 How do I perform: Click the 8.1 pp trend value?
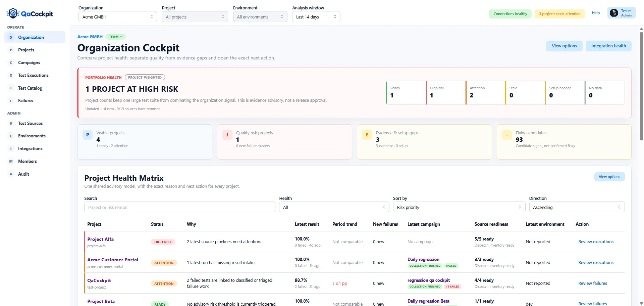pyautogui.click(x=340, y=283)
